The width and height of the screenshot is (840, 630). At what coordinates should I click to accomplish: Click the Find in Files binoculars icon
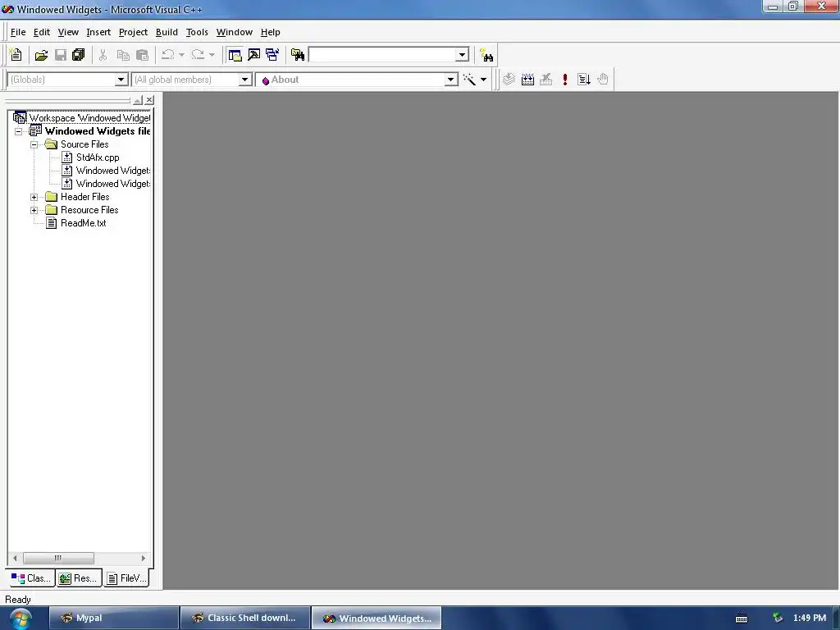pos(297,55)
